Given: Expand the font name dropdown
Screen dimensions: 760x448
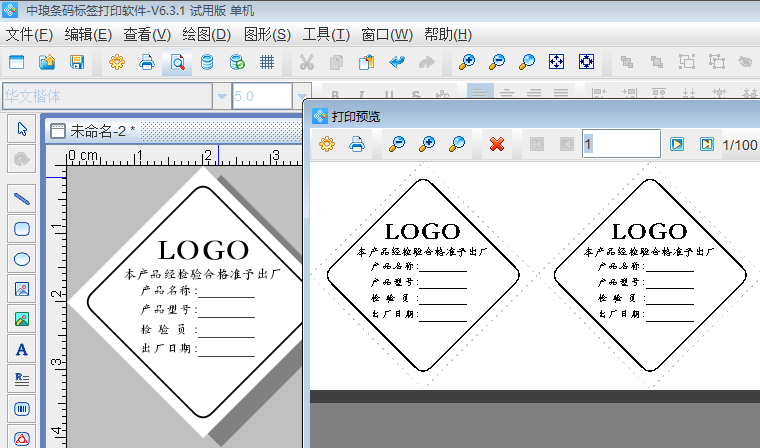Looking at the screenshot, I should pyautogui.click(x=221, y=96).
